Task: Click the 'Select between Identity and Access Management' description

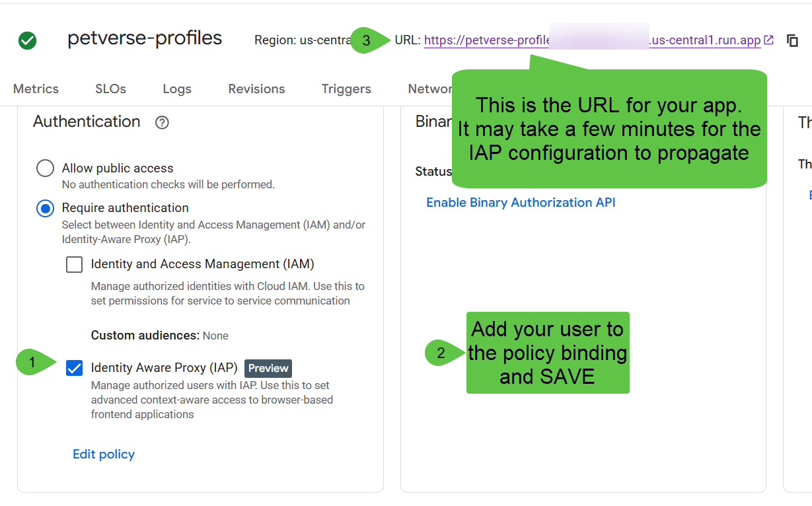Action: (213, 232)
